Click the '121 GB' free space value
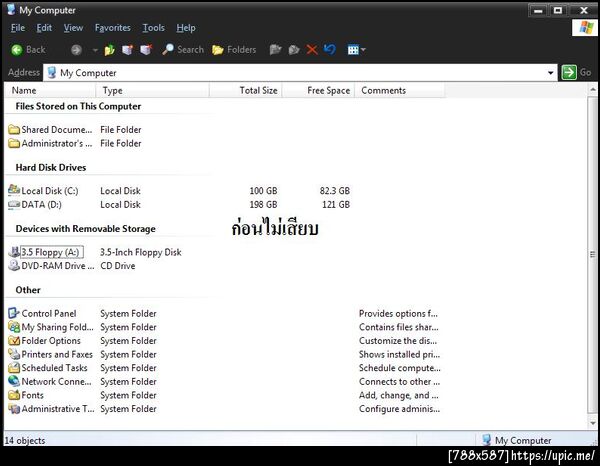 pos(336,205)
